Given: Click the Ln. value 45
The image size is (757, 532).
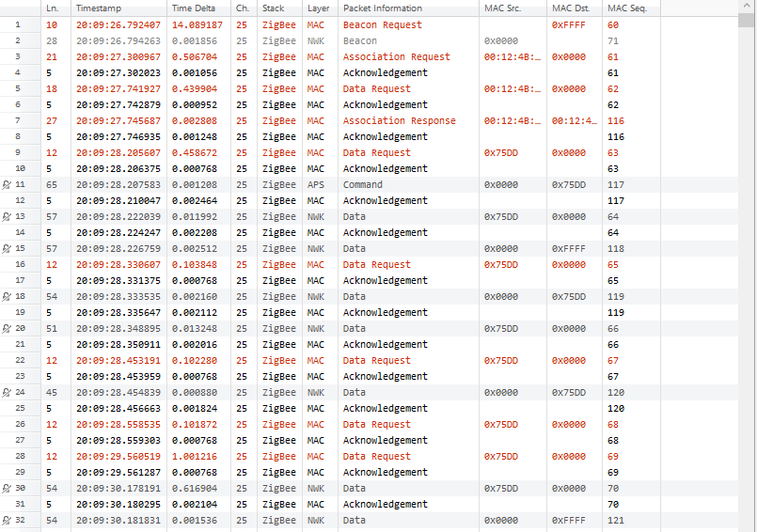Looking at the screenshot, I should pyautogui.click(x=52, y=393).
